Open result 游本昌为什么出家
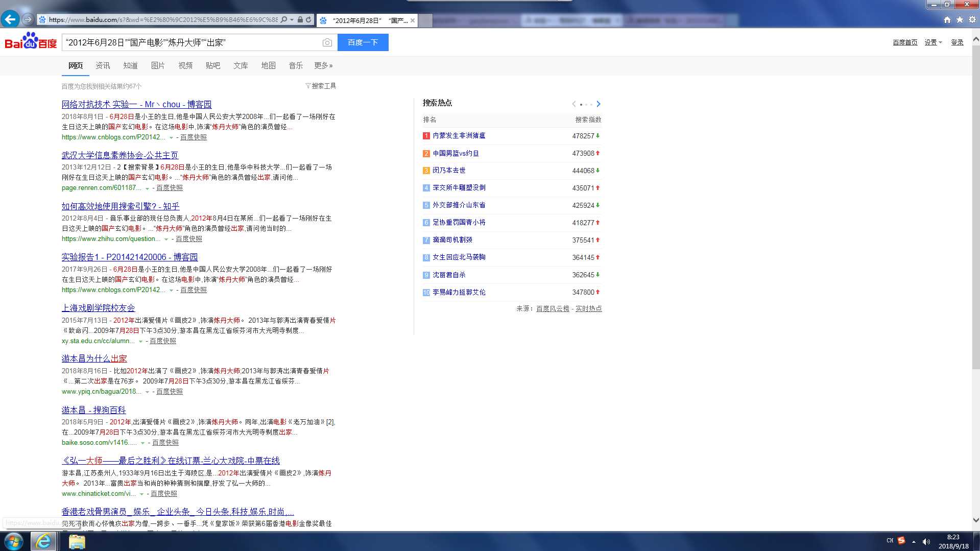This screenshot has width=980, height=551. (x=94, y=358)
